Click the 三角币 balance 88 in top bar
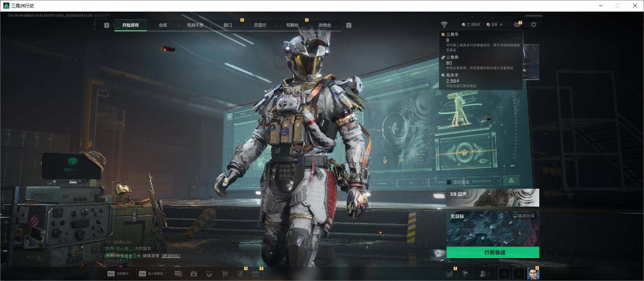Viewport: 644px width, 281px height. pos(492,25)
